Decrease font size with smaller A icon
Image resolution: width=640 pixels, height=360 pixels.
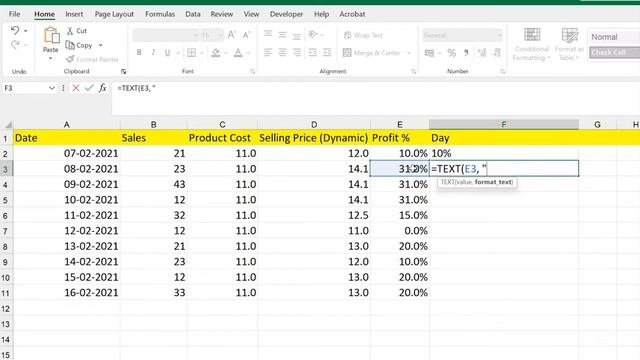246,35
